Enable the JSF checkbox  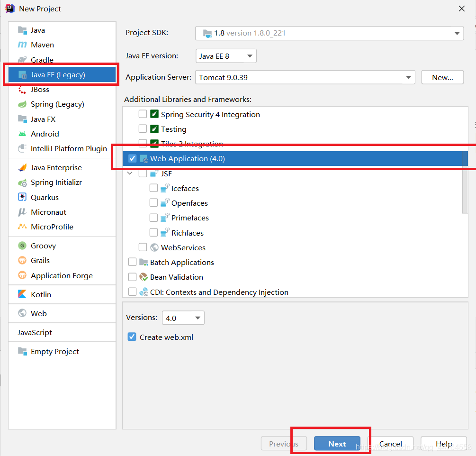[x=143, y=173]
